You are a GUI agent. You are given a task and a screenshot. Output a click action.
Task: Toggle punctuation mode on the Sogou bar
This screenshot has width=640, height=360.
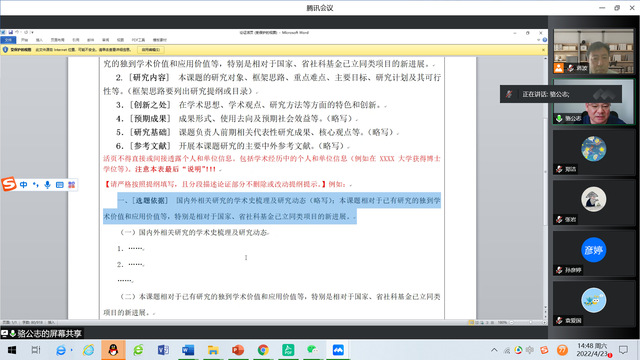point(36,185)
